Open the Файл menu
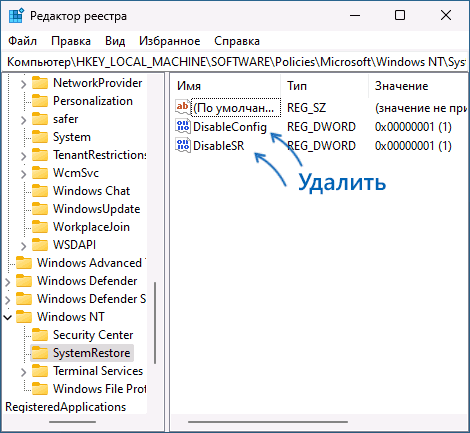 click(x=22, y=41)
